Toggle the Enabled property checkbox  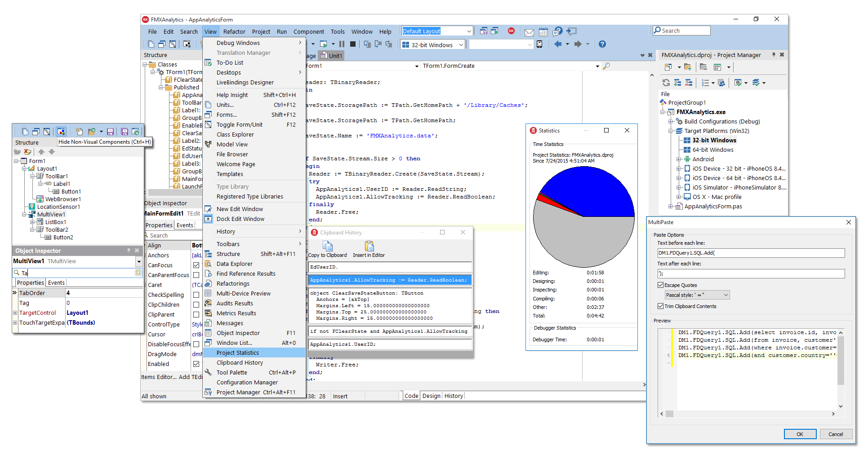196,364
